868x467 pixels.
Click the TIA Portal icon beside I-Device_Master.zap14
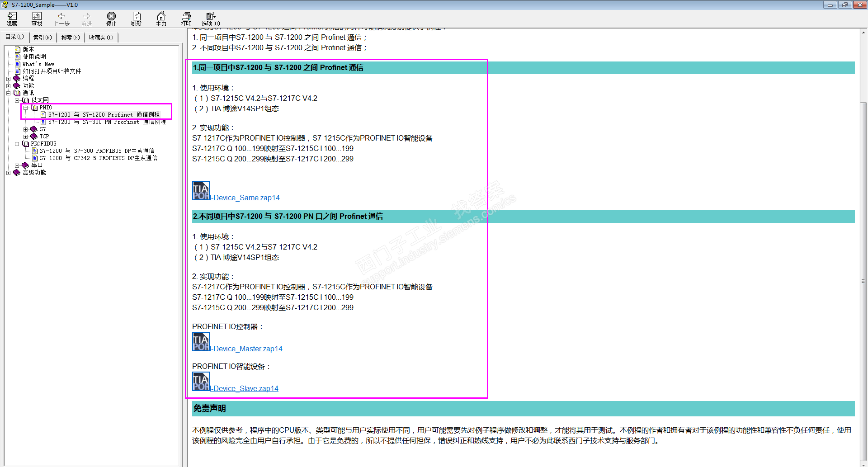(201, 342)
